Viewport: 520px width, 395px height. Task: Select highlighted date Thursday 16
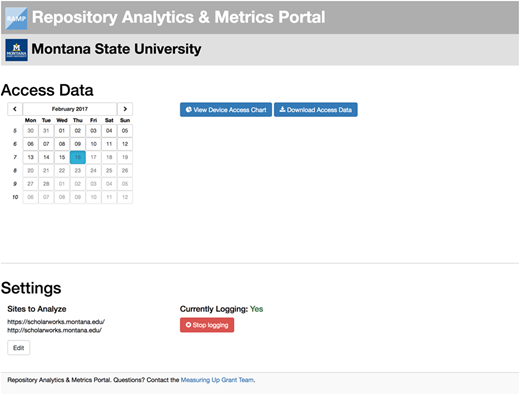tap(78, 157)
